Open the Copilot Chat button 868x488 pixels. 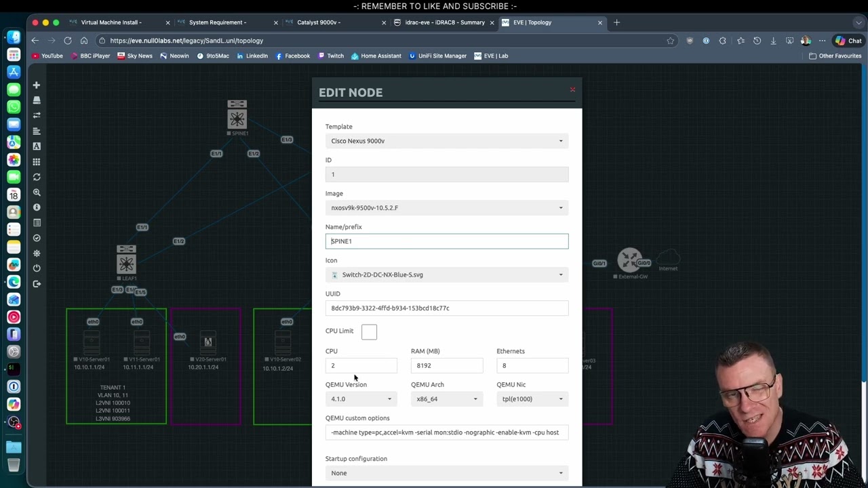(x=849, y=41)
